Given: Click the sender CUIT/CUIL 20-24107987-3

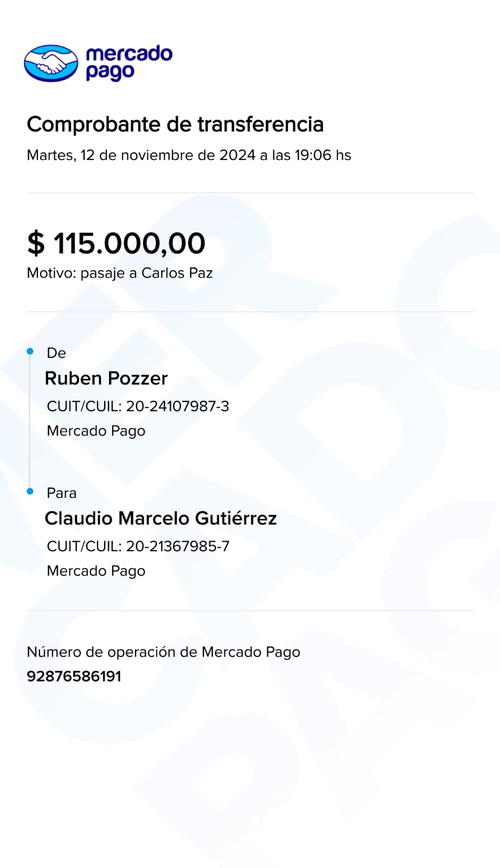Looking at the screenshot, I should [x=138, y=406].
